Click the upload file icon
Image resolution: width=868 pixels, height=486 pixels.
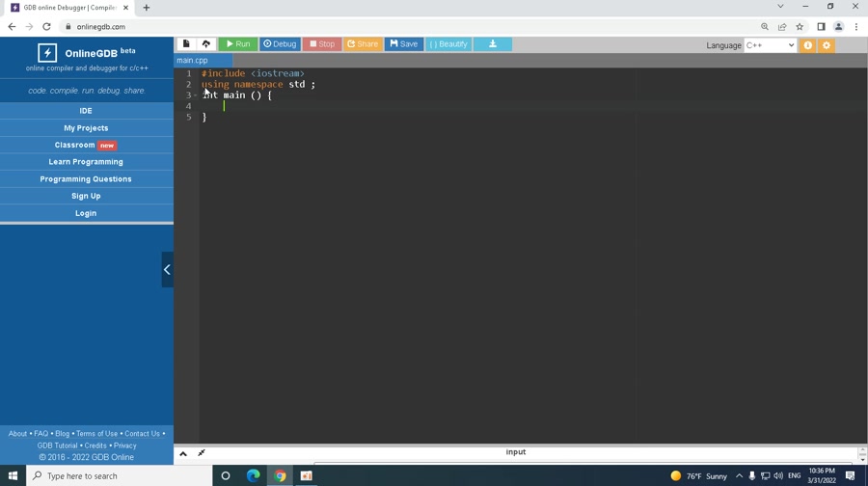point(206,44)
